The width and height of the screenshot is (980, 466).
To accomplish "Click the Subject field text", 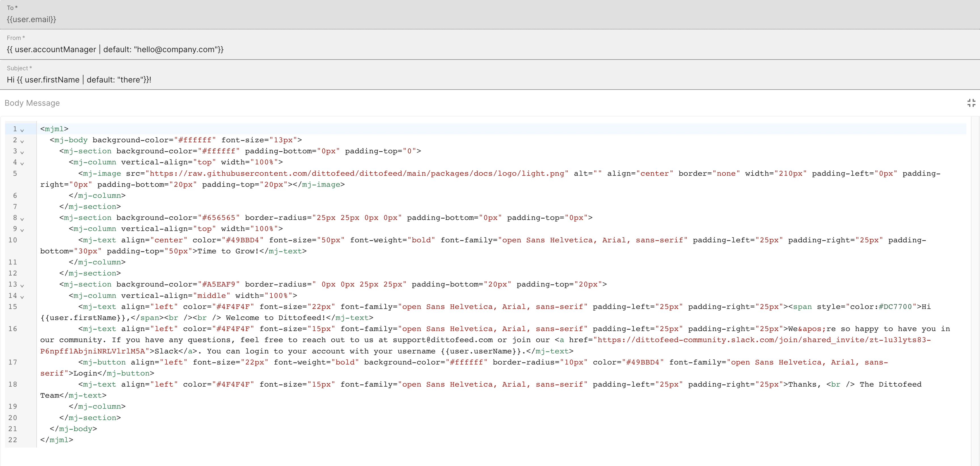I will [x=79, y=80].
